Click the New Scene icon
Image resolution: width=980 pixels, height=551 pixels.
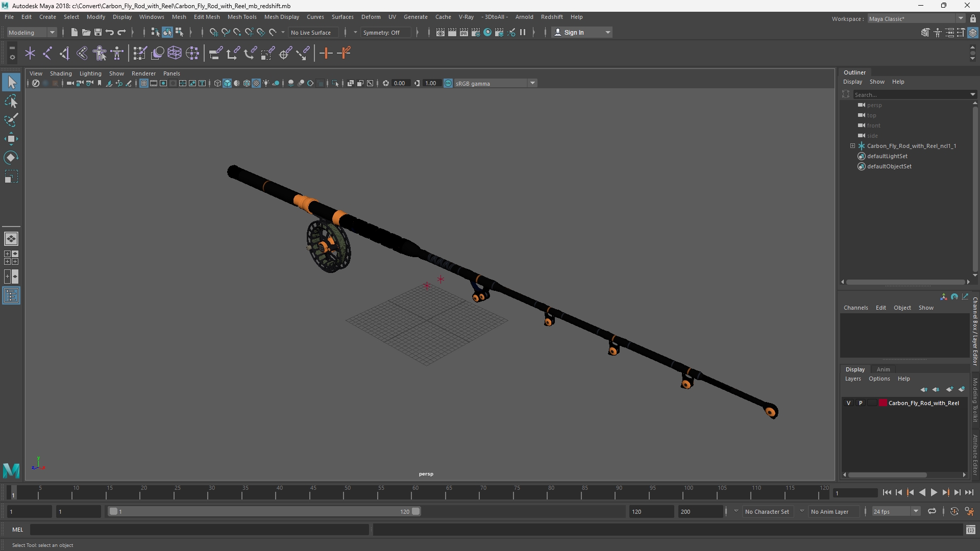click(74, 32)
